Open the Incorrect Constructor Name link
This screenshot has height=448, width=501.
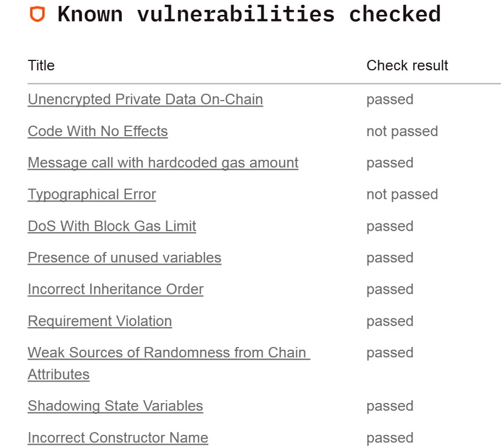point(118,438)
